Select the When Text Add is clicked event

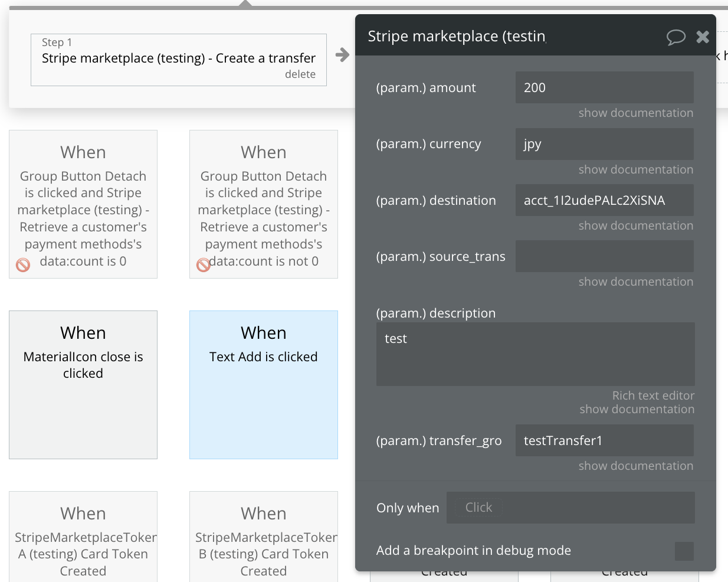click(x=264, y=385)
